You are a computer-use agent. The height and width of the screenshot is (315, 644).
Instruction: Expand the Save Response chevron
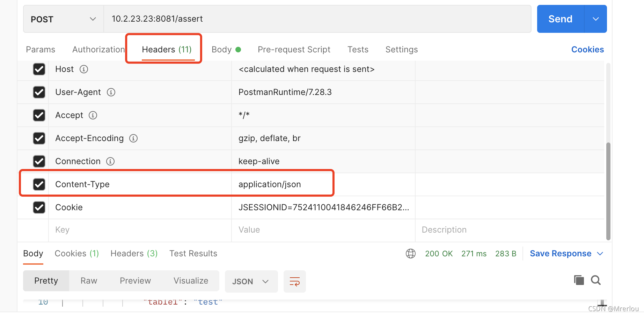coord(600,254)
